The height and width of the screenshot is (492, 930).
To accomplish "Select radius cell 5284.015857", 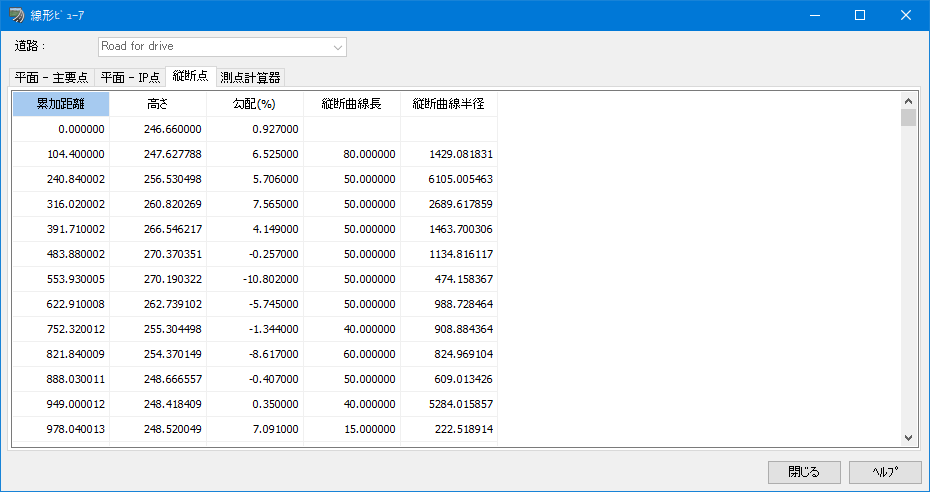I will 448,404.
